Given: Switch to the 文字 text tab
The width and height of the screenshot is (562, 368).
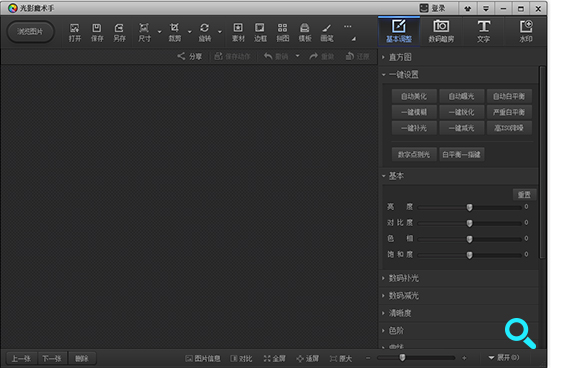Looking at the screenshot, I should click(x=484, y=32).
